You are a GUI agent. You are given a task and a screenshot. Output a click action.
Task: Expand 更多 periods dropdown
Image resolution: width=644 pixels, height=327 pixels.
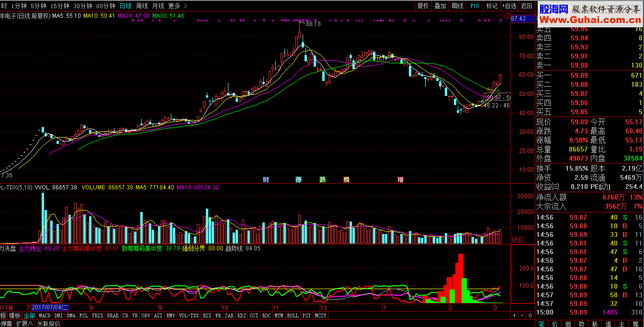coord(178,6)
